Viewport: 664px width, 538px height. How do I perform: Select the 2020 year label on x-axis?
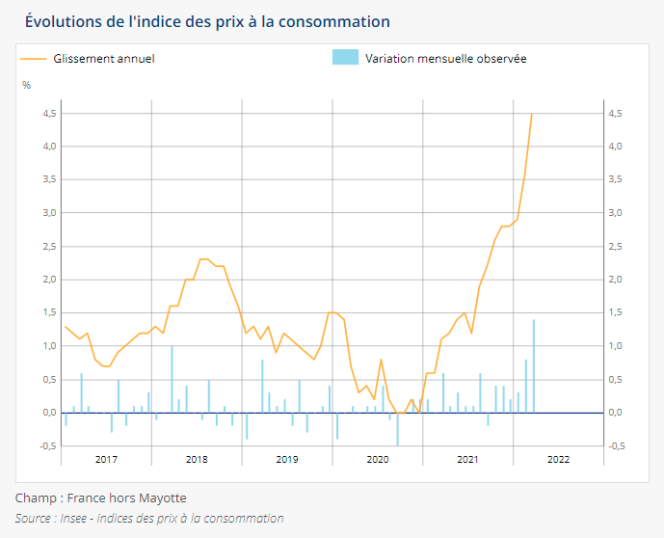pos(377,459)
